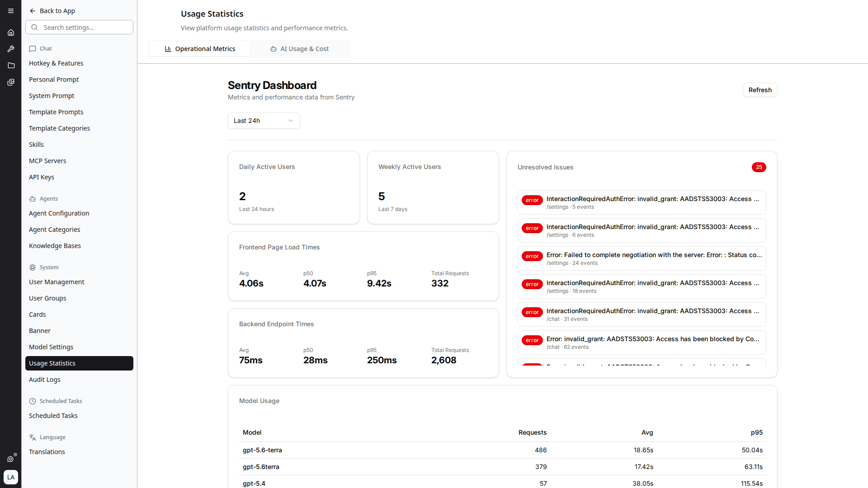Click the Weekly Active Users card
The width and height of the screenshot is (868, 488).
click(x=433, y=188)
